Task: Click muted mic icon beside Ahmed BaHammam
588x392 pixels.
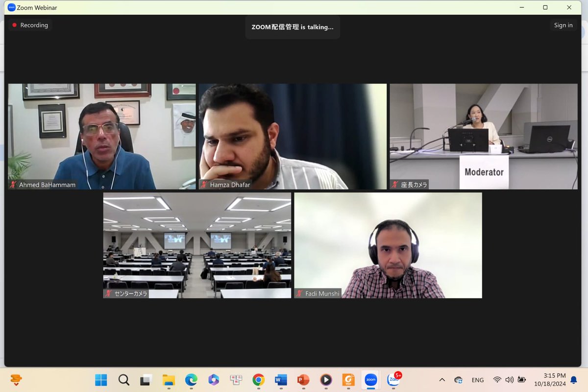Action: coord(13,185)
